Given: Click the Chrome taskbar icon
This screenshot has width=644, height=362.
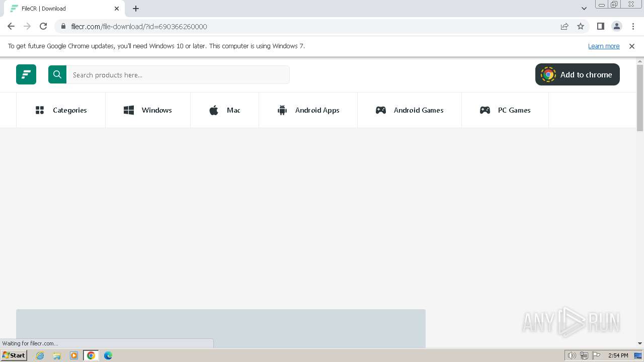Looking at the screenshot, I should 91,355.
